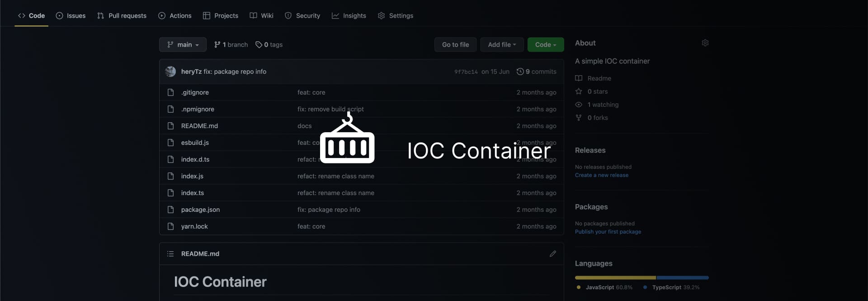Click the file icon beside esbuild.js
The width and height of the screenshot is (868, 301).
(x=170, y=143)
